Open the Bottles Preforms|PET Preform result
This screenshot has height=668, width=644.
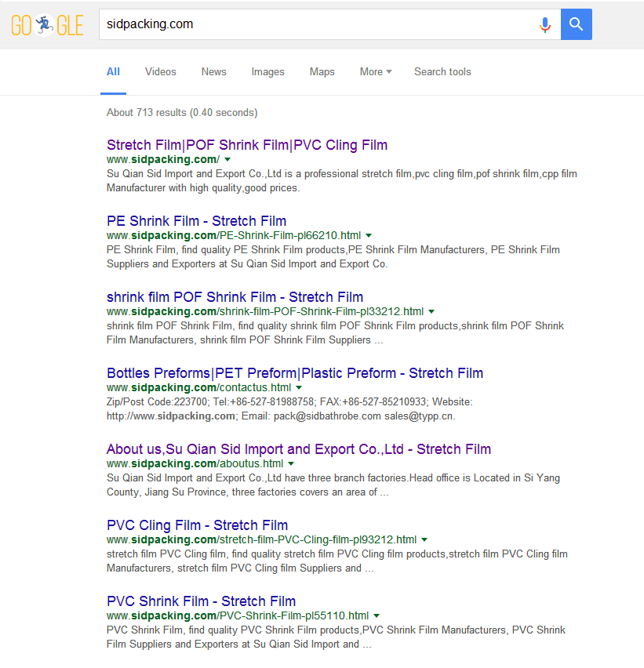coord(295,372)
